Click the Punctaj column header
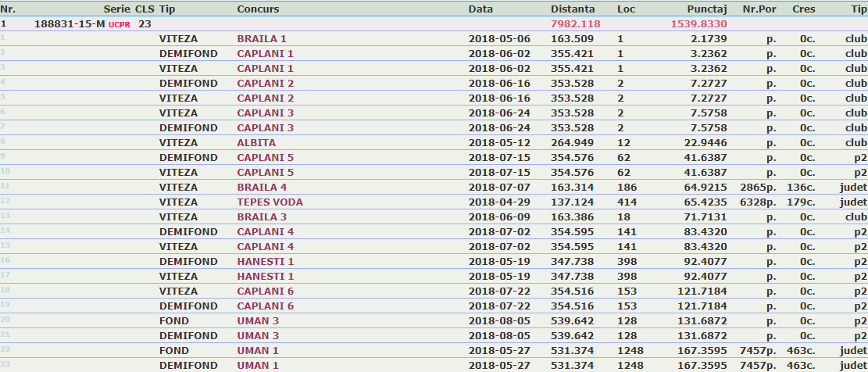868x372 pixels. point(707,9)
